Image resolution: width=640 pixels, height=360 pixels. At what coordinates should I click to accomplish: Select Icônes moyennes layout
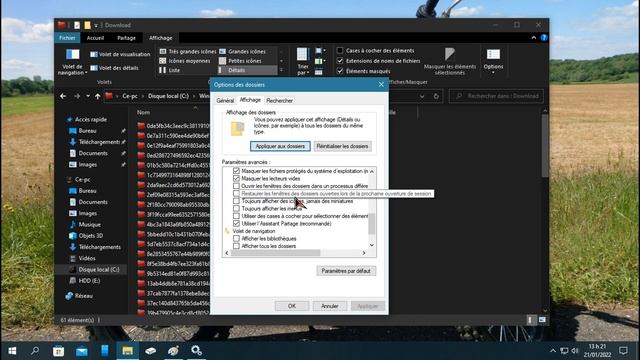[185, 61]
